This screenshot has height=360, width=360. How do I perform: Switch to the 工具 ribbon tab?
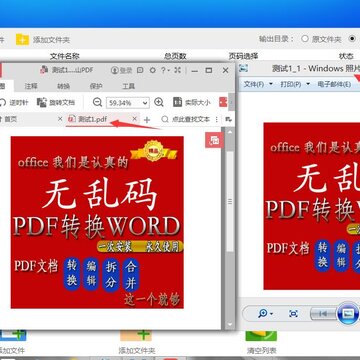coord(129,86)
